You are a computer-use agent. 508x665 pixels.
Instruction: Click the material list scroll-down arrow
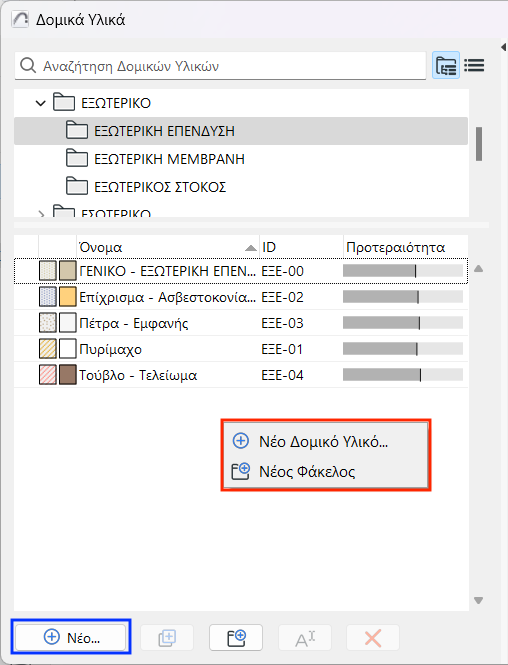click(x=479, y=600)
